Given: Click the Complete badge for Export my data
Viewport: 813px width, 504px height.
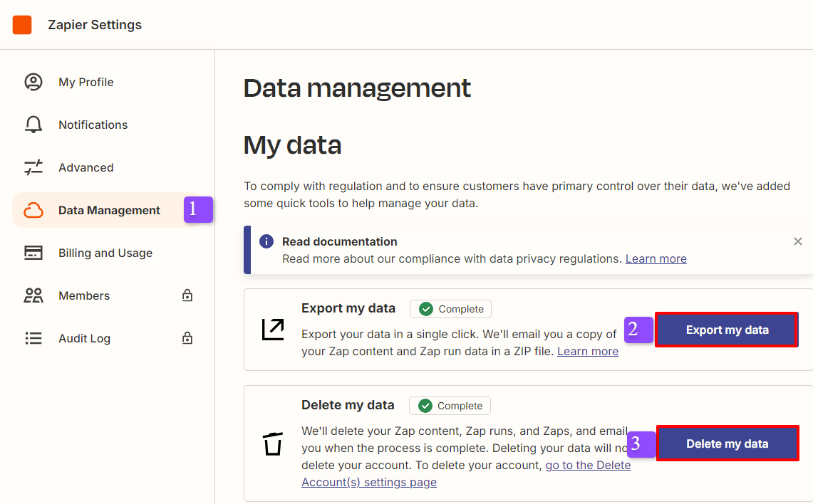Looking at the screenshot, I should pyautogui.click(x=450, y=309).
